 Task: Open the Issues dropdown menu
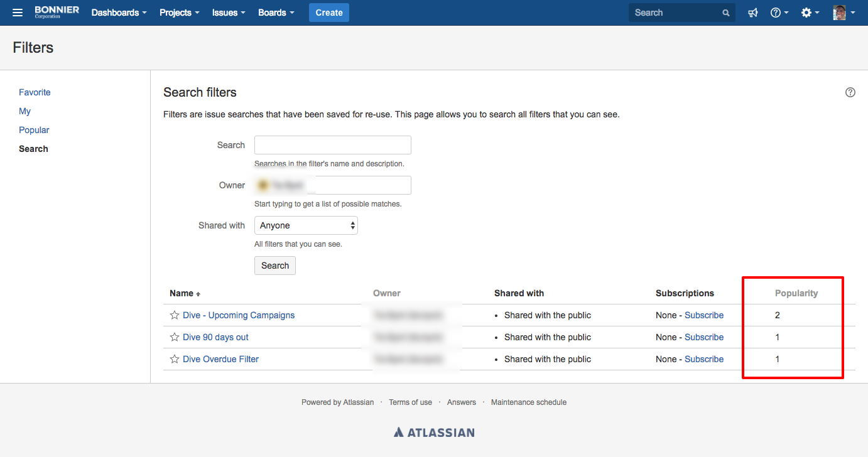(229, 13)
